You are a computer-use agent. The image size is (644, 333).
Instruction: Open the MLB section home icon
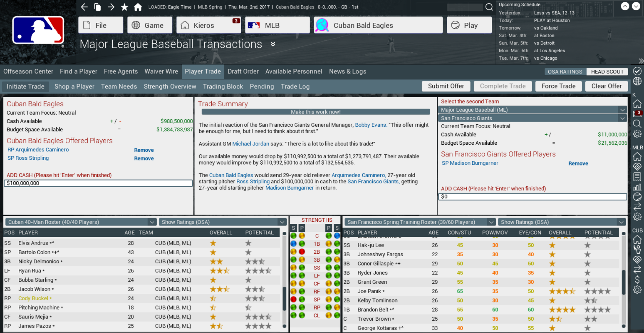click(637, 156)
